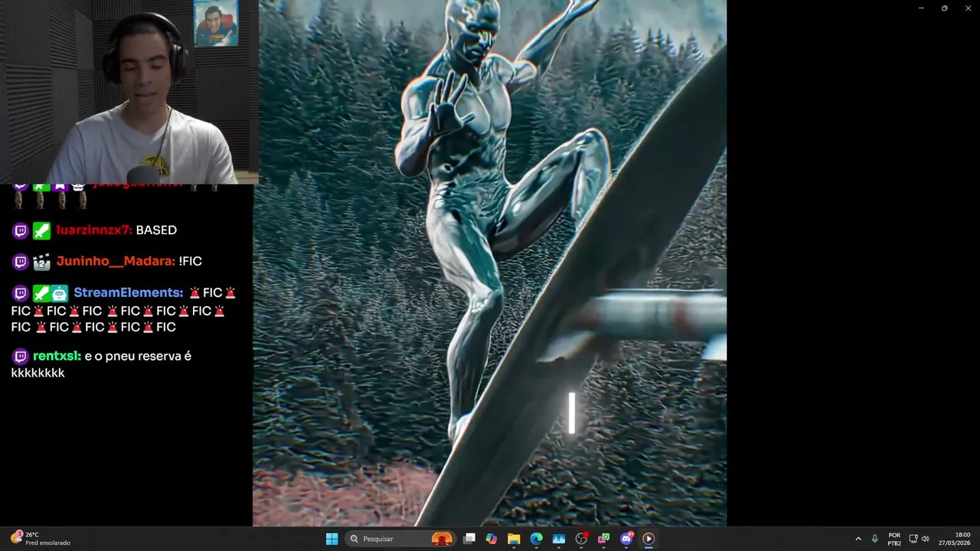Screen dimensions: 980x551
Task: Open network status icon in the tray
Action: pyautogui.click(x=913, y=539)
